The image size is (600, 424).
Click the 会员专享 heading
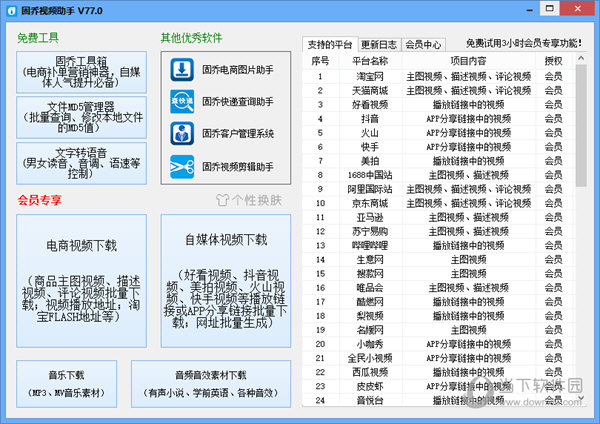click(x=39, y=200)
